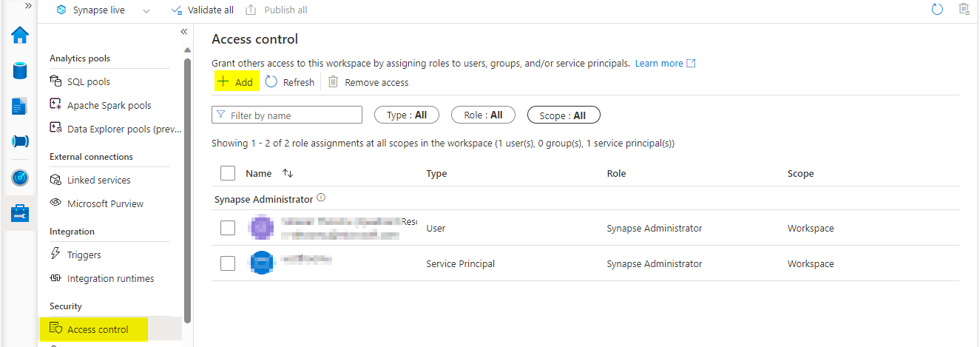Screen dimensions: 980x347
Task: Click the Scope column header
Action: tap(800, 174)
